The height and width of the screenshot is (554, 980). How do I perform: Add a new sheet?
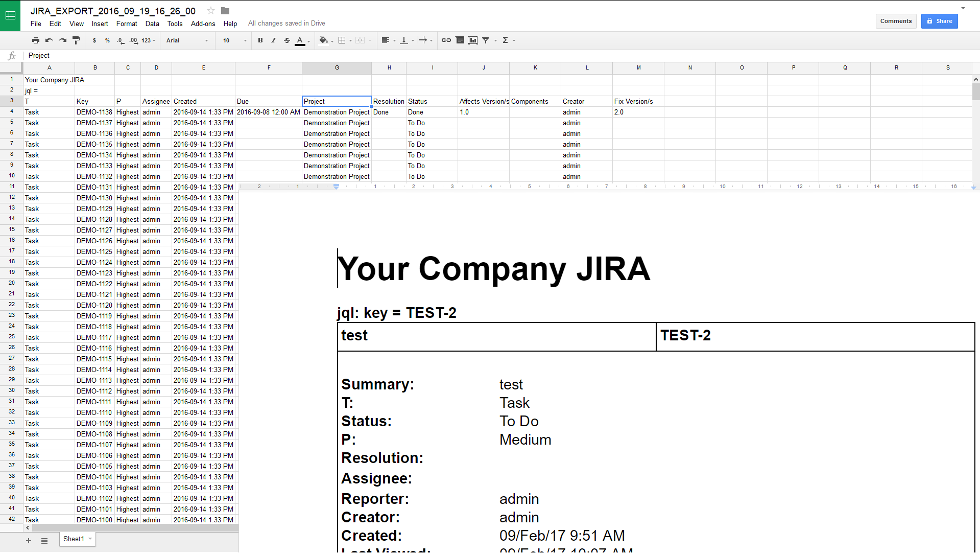tap(29, 541)
